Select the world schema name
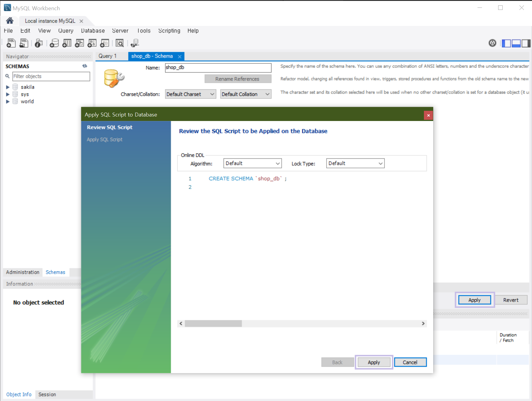 coord(27,102)
